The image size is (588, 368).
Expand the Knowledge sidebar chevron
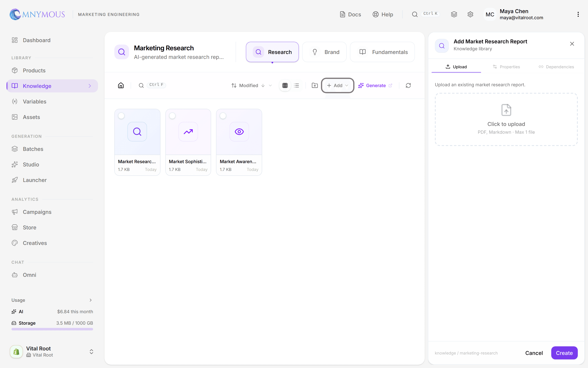90,86
